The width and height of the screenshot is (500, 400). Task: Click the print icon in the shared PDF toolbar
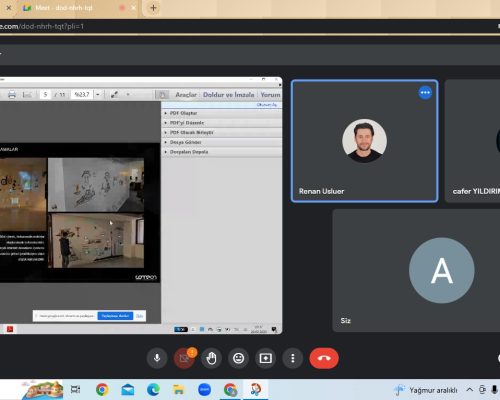coord(12,95)
